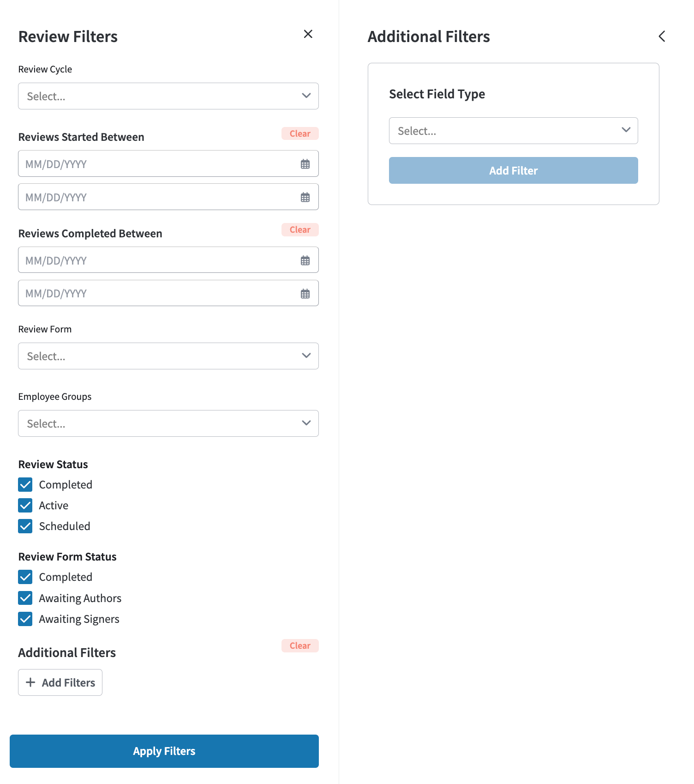Collapse Additional Filters with back chevron

click(662, 36)
